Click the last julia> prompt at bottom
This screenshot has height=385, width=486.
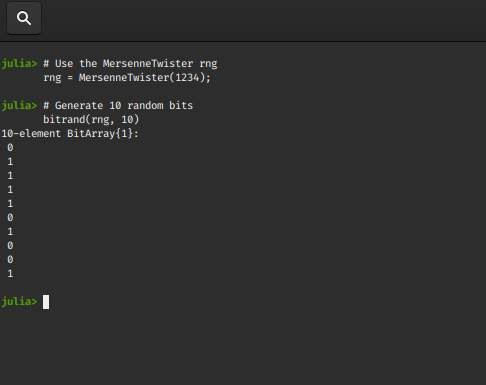click(x=19, y=301)
